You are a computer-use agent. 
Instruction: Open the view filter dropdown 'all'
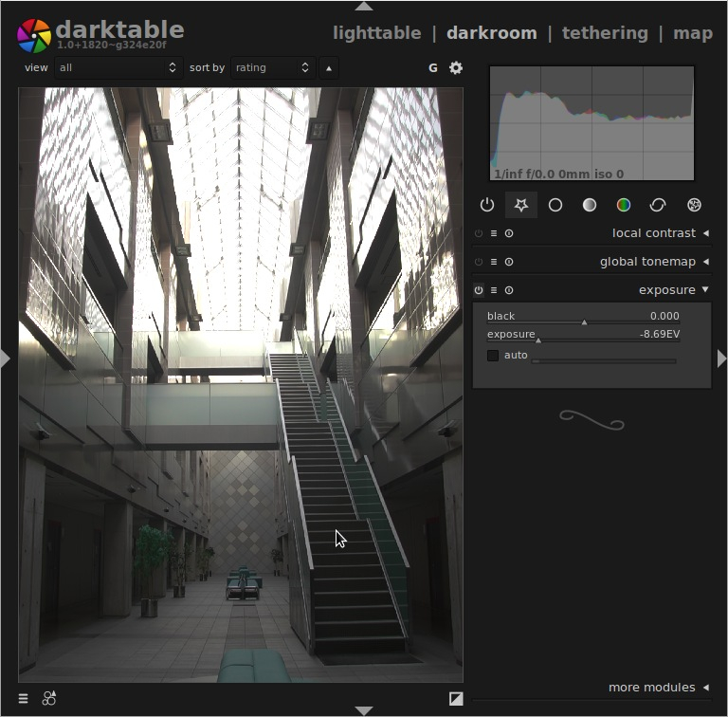[118, 67]
